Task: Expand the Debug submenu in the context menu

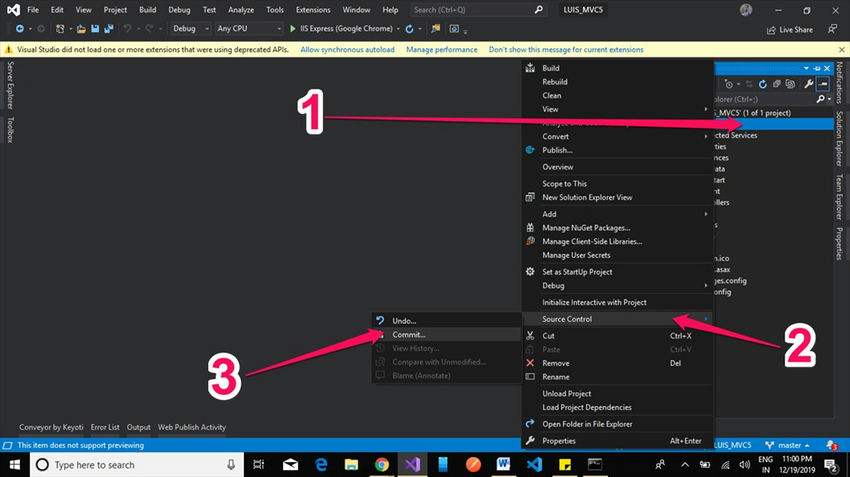Action: point(617,286)
